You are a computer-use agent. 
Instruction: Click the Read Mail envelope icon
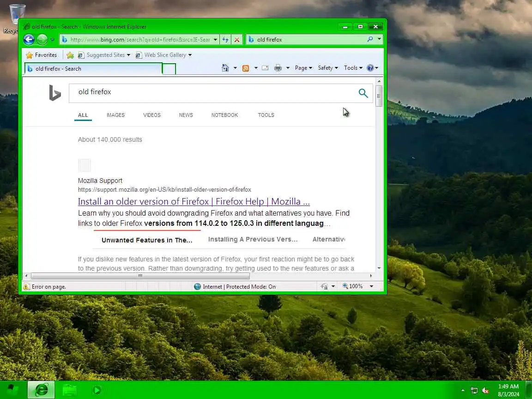tap(266, 68)
